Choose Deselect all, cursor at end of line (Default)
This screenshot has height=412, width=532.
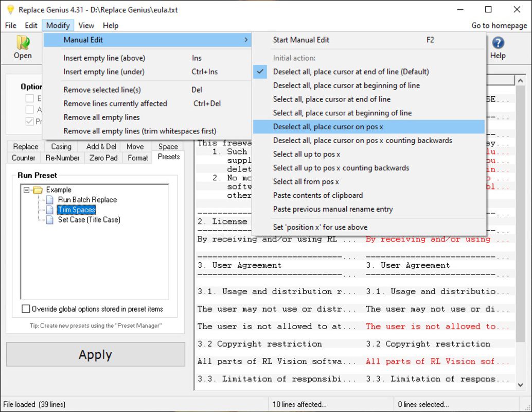pos(368,72)
